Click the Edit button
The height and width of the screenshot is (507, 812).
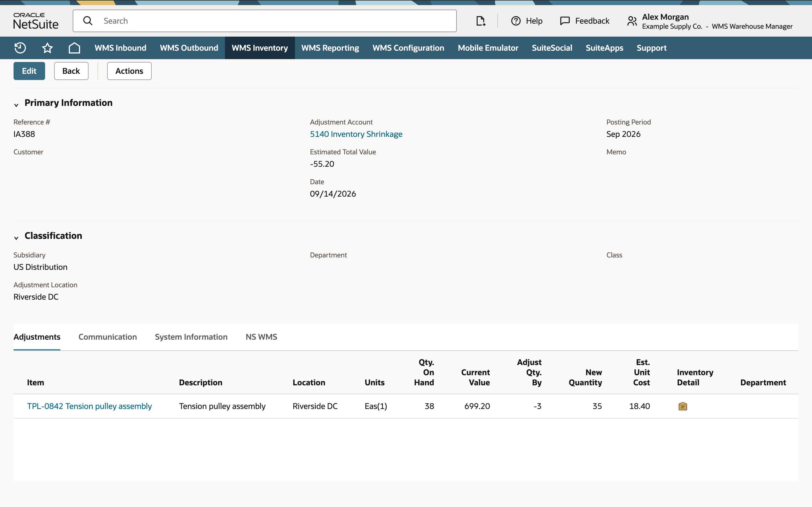pos(29,71)
